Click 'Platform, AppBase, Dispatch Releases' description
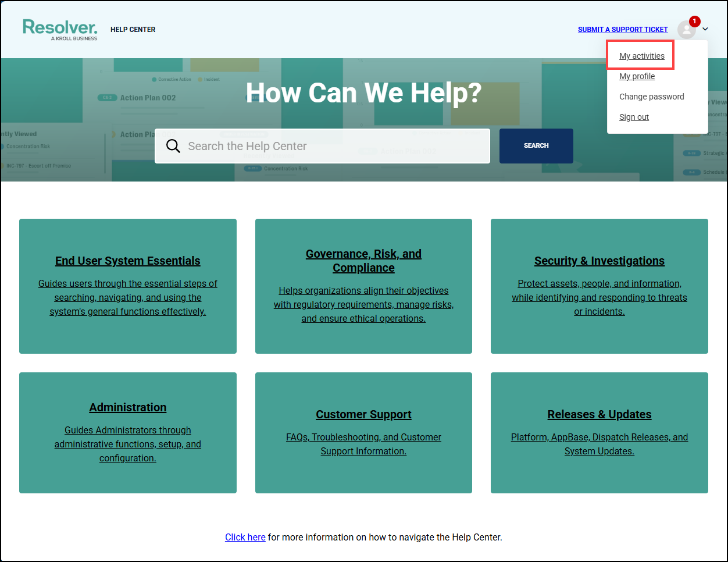 pyautogui.click(x=599, y=444)
